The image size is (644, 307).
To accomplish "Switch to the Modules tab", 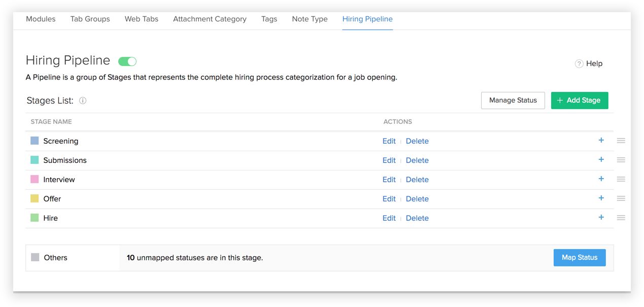I will coord(41,19).
